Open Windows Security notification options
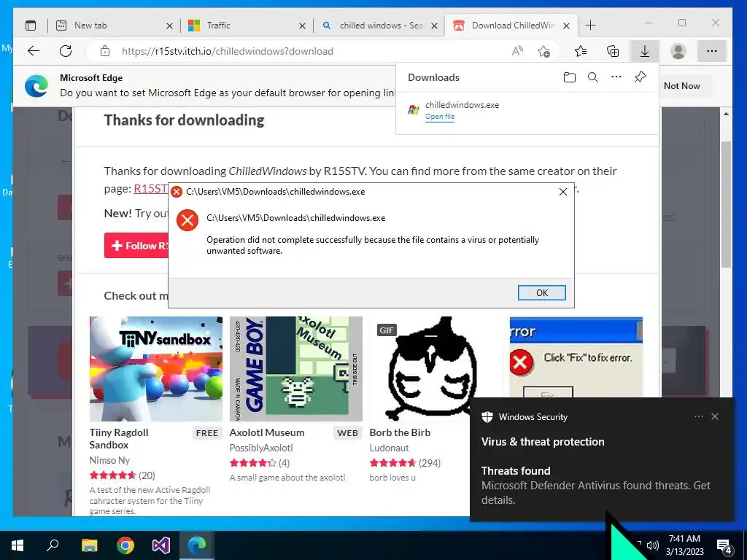 pyautogui.click(x=698, y=416)
